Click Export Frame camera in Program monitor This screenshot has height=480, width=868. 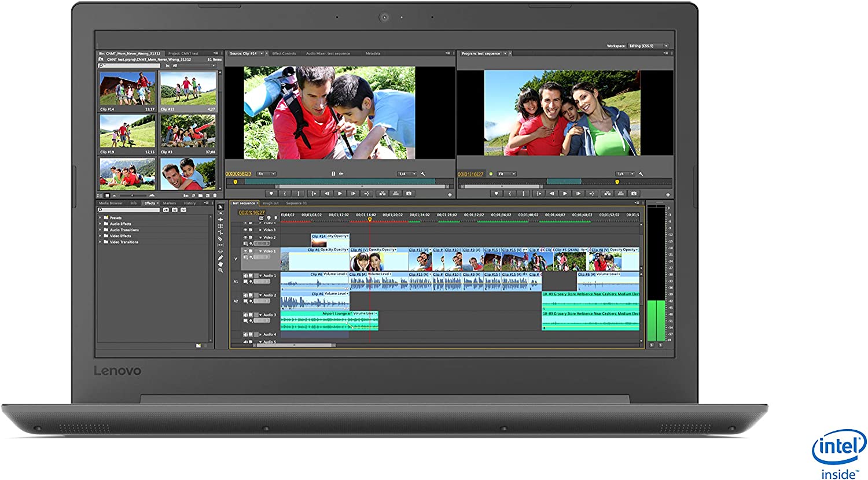coord(634,194)
